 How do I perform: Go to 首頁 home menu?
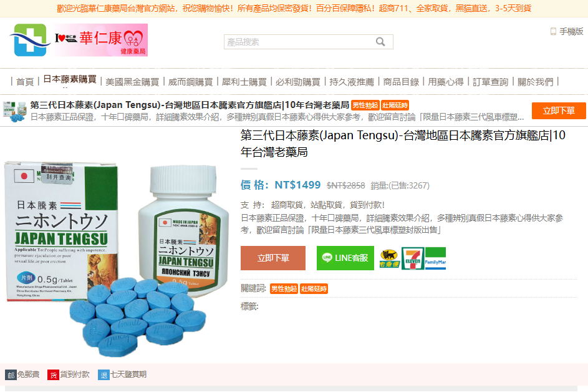pyautogui.click(x=25, y=82)
